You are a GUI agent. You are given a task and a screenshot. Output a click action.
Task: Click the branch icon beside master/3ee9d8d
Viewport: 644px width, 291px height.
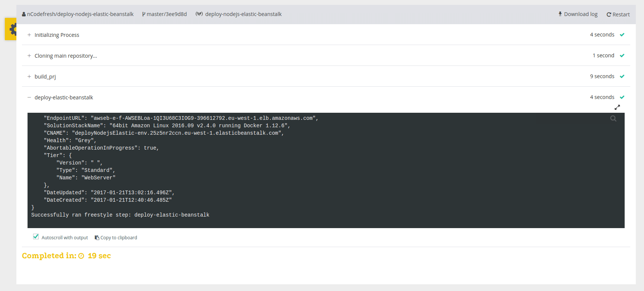point(144,15)
